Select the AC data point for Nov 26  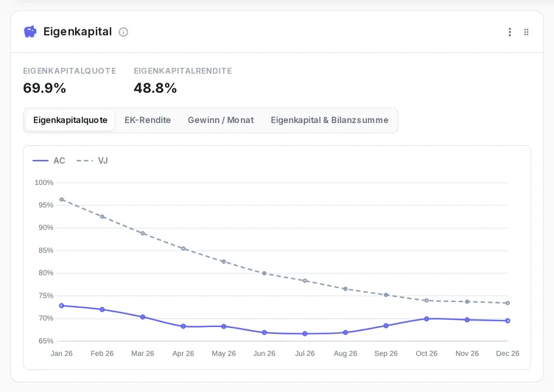[x=467, y=320]
